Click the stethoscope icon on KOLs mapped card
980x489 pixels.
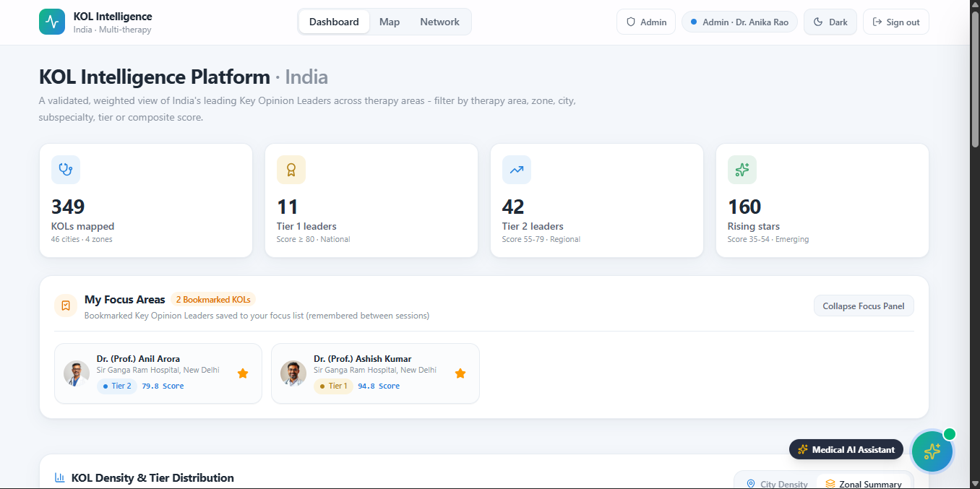pyautogui.click(x=66, y=170)
